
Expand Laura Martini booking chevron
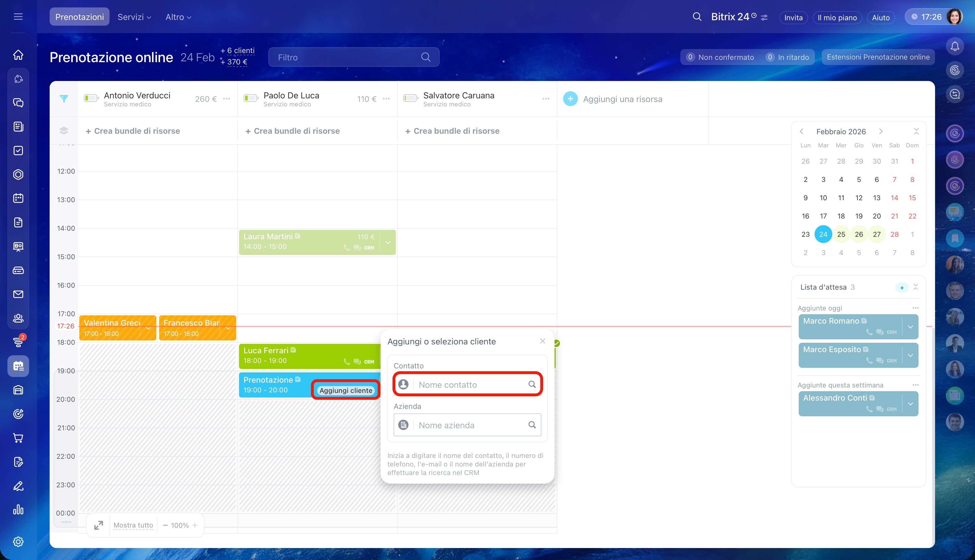[388, 242]
